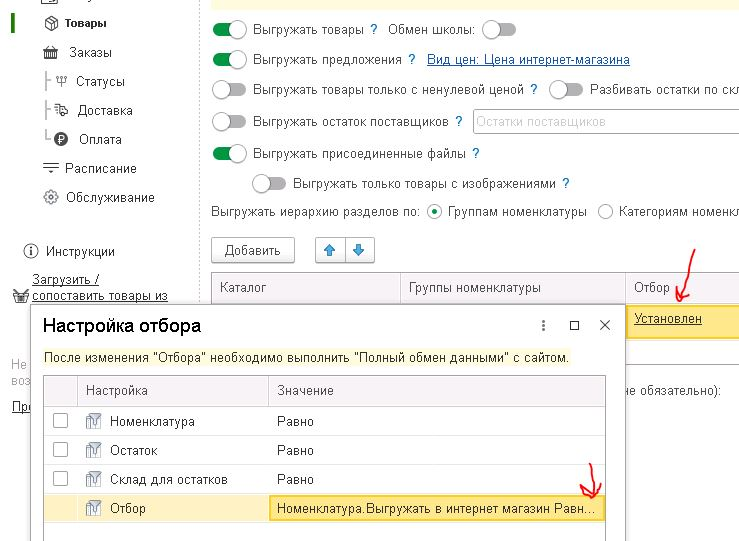Click the Установлен filter link
This screenshot has height=541, width=739.
click(x=667, y=319)
